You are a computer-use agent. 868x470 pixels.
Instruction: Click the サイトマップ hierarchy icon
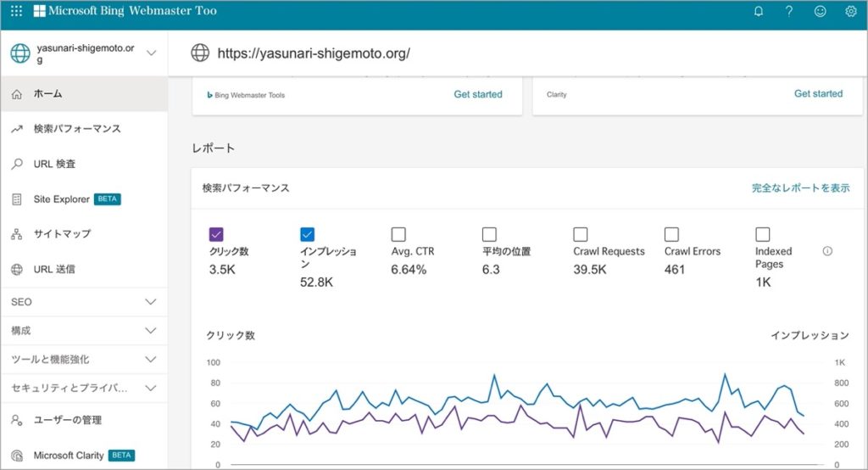[17, 234]
